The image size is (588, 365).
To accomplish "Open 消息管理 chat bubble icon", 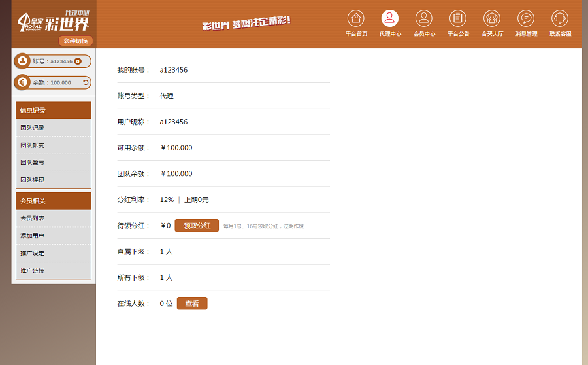I will coord(526,18).
